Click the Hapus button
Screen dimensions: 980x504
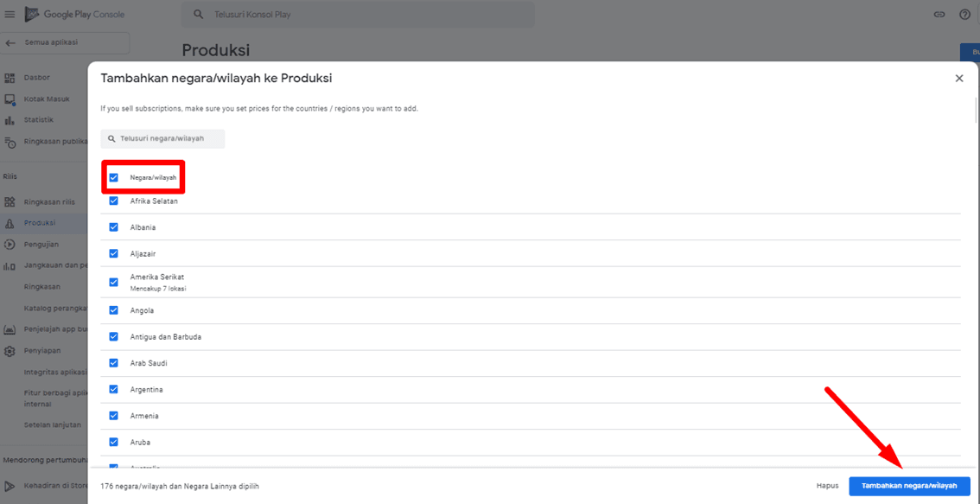tap(827, 486)
